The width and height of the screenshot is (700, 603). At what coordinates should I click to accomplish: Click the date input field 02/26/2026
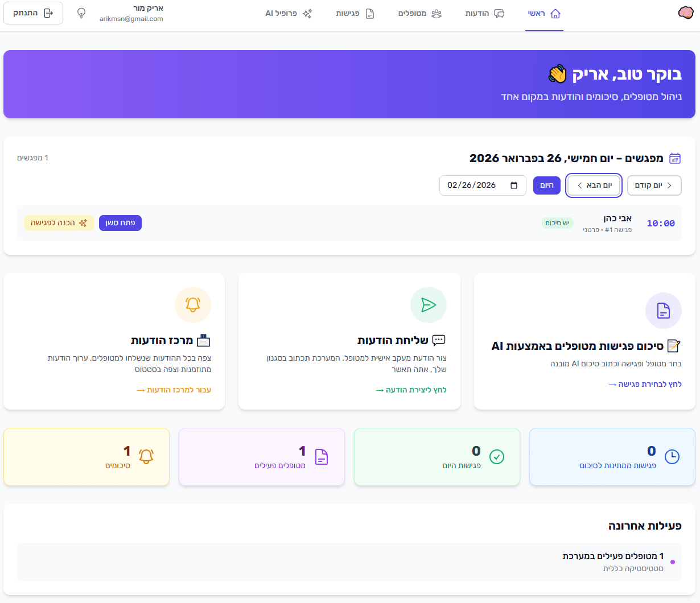tap(472, 185)
